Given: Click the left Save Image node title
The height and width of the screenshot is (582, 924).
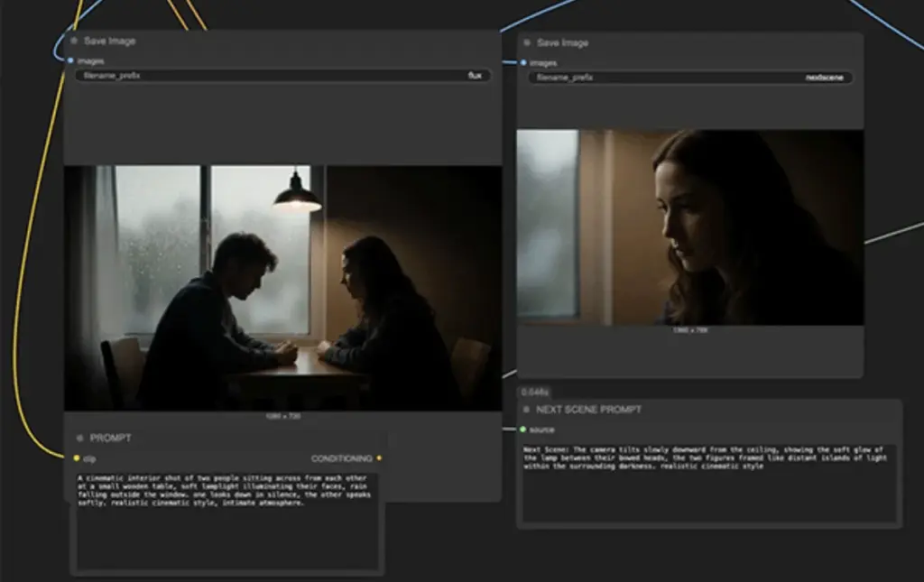Looking at the screenshot, I should pos(110,42).
